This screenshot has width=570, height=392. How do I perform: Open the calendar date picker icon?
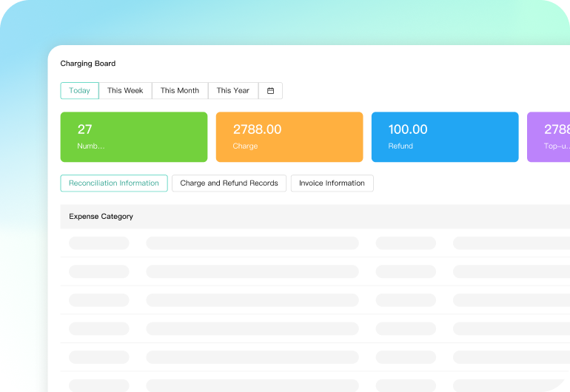270,91
